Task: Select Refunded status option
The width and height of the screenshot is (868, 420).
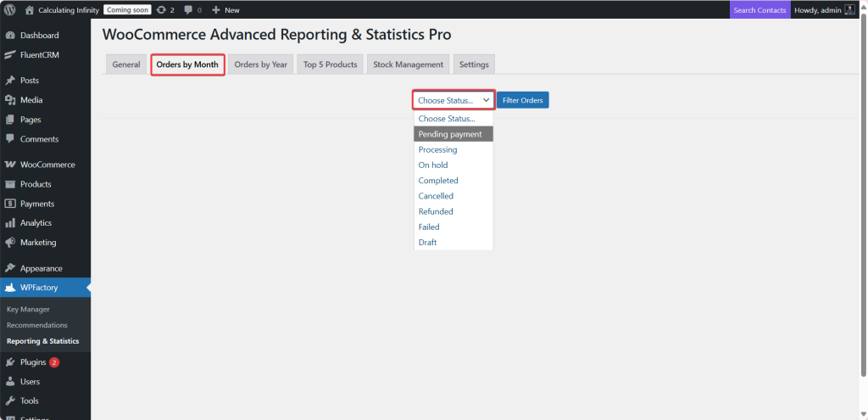Action: click(453, 211)
